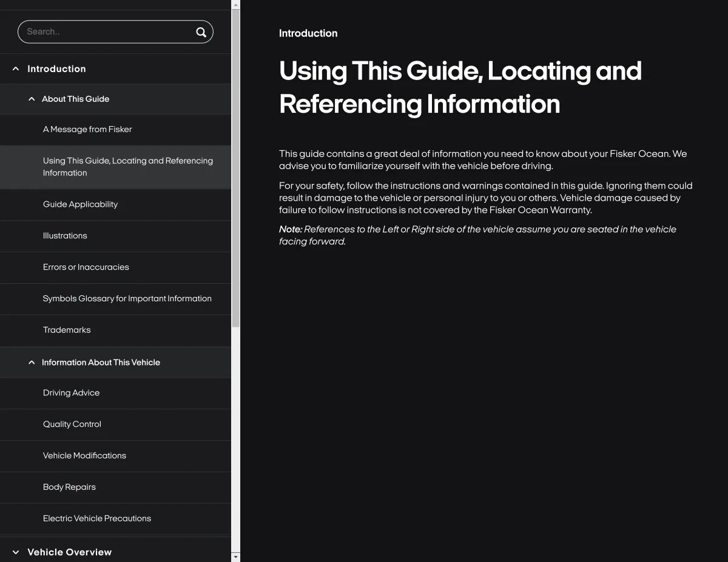Open Information About This Vehicle subsection
The image size is (728, 562).
[x=101, y=363]
